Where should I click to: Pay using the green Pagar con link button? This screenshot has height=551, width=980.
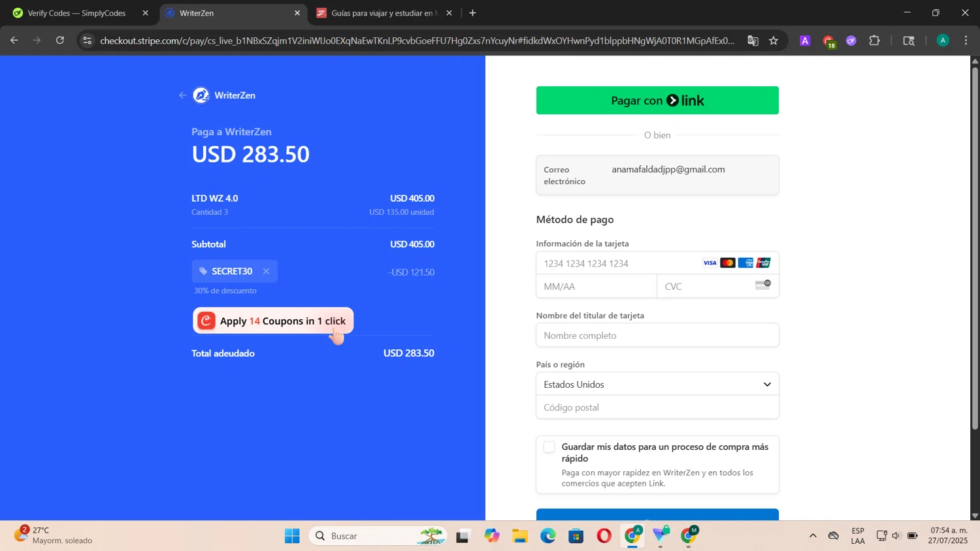657,101
